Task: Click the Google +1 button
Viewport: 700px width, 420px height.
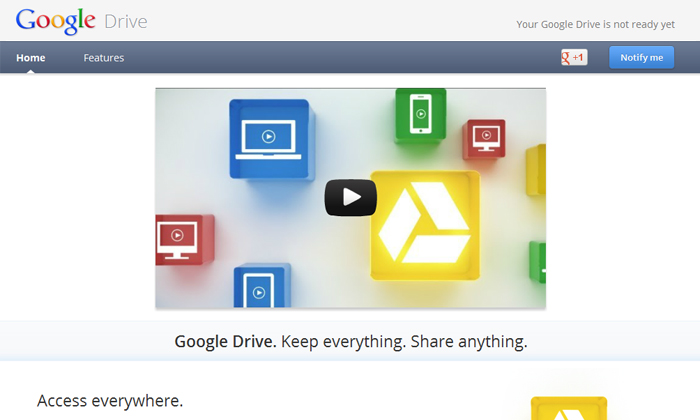Action: [x=574, y=57]
